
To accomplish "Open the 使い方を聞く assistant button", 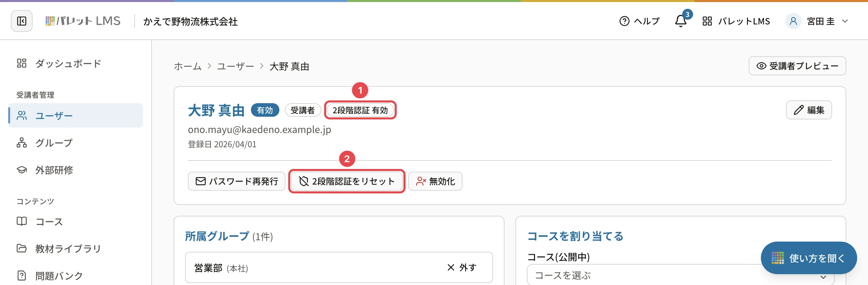I will (809, 258).
